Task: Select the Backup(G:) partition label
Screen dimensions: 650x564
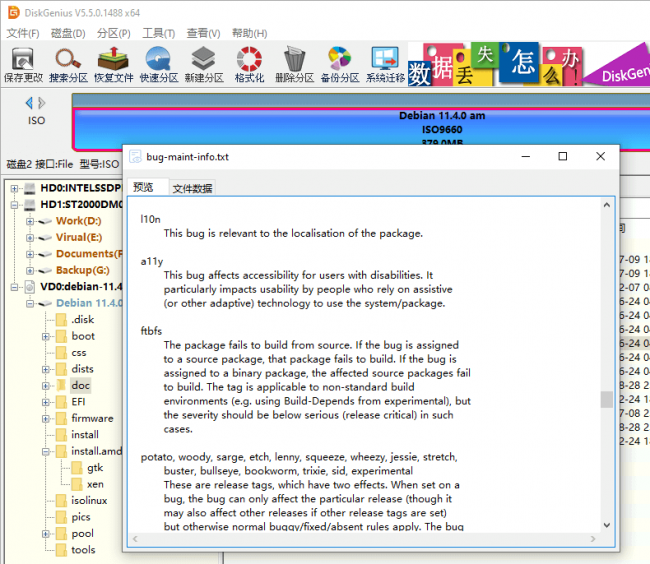Action: (82, 270)
